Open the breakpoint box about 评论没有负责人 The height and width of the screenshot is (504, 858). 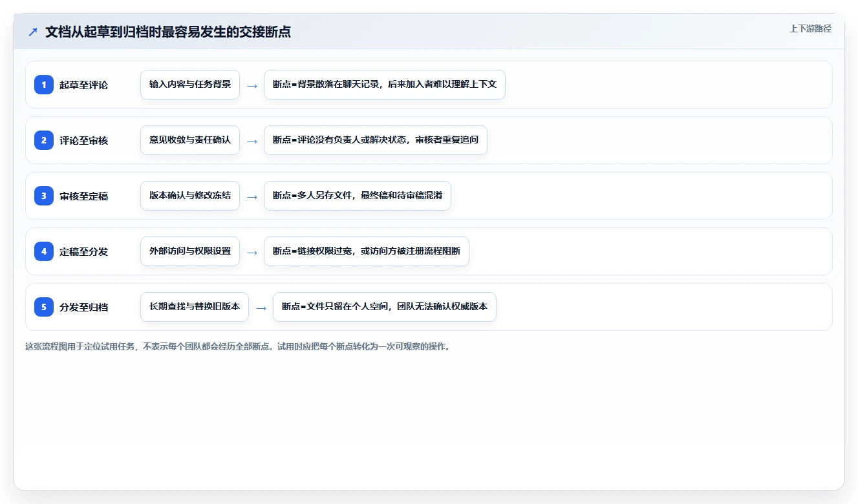click(376, 140)
